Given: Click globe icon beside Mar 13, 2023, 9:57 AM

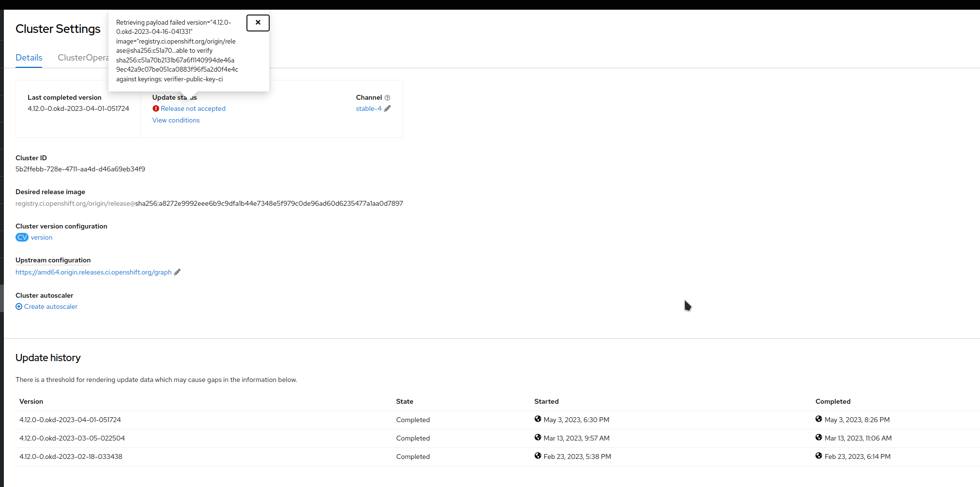Looking at the screenshot, I should tap(538, 438).
